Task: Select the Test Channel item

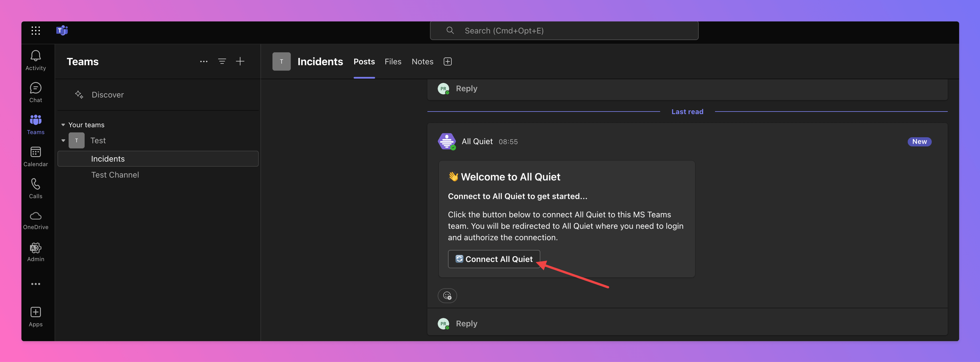Action: 115,175
